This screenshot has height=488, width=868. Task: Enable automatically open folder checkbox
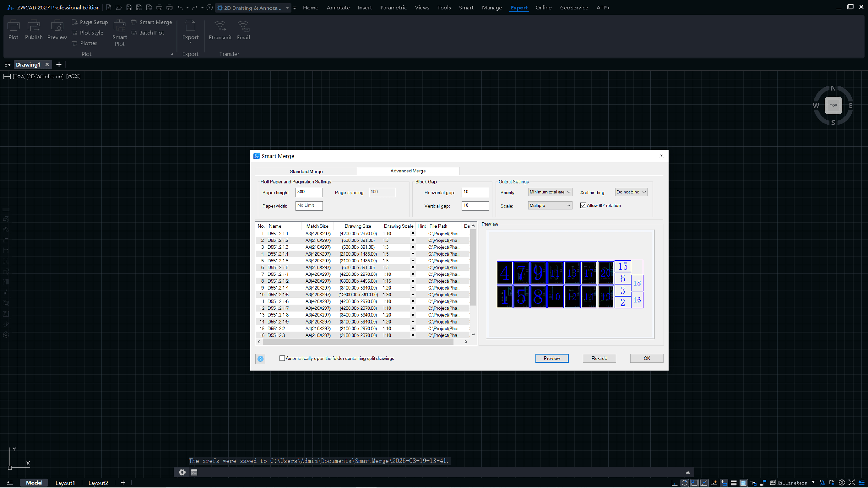(282, 358)
